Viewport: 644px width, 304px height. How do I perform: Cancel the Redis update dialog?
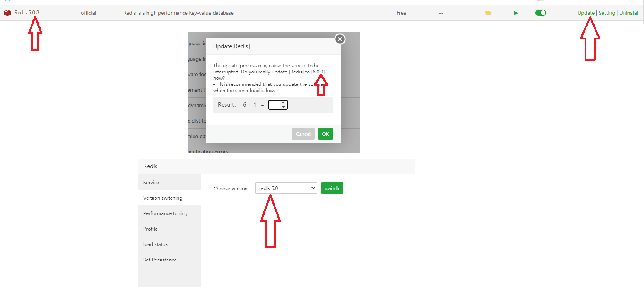303,134
